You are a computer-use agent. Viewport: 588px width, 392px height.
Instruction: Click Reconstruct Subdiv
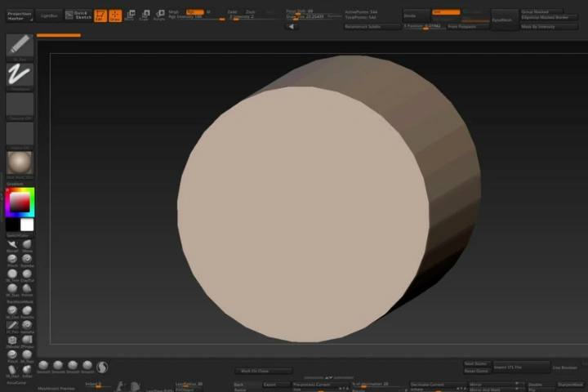tap(372, 27)
